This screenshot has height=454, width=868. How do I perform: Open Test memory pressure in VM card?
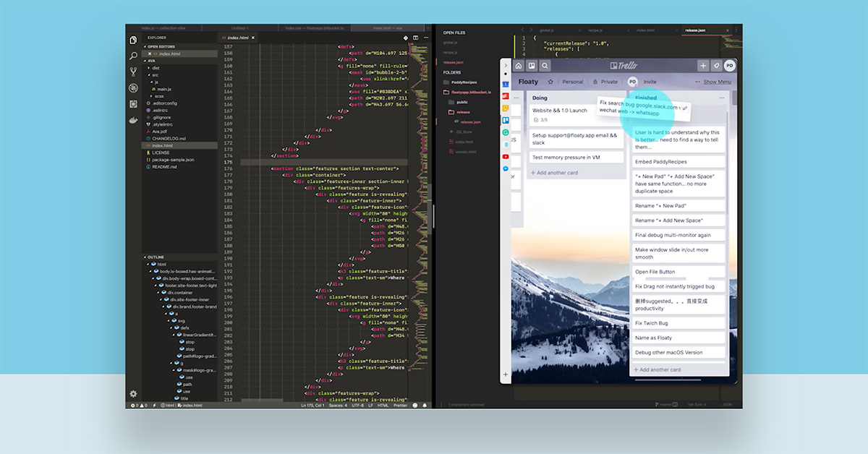coord(576,157)
